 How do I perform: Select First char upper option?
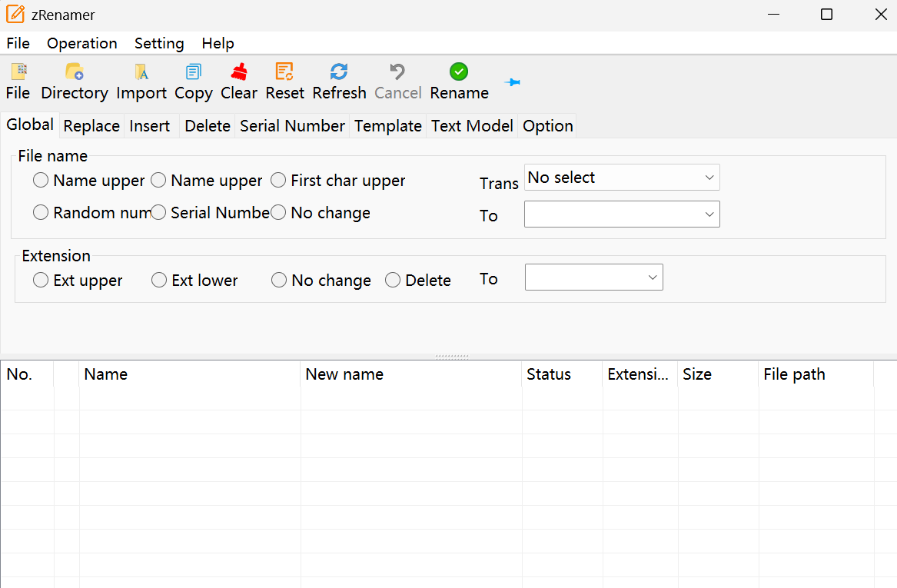[x=278, y=181]
